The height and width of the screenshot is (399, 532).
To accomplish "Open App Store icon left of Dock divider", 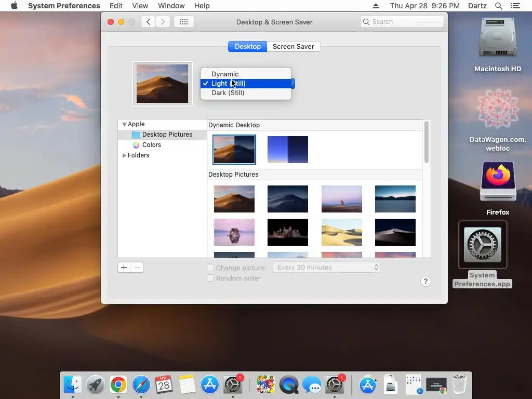I will (210, 385).
